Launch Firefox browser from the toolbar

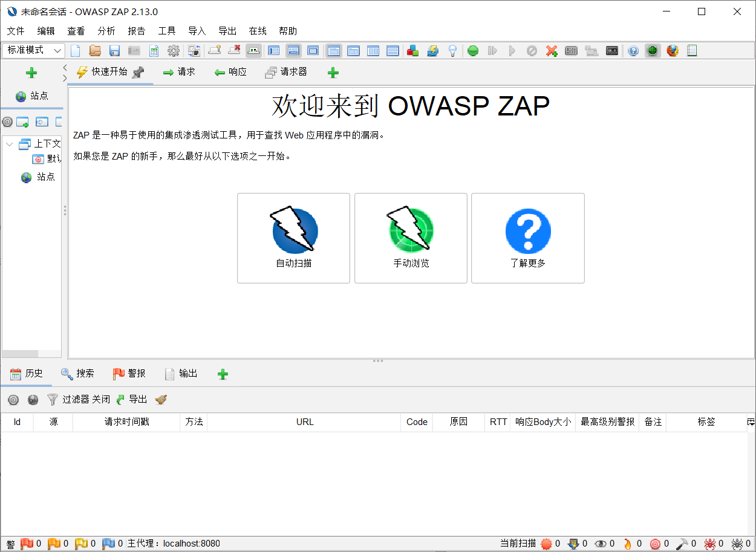point(673,51)
